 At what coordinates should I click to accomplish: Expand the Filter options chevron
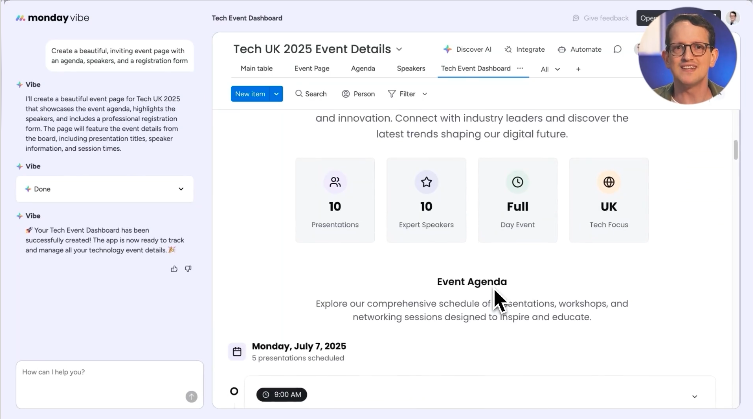point(425,94)
